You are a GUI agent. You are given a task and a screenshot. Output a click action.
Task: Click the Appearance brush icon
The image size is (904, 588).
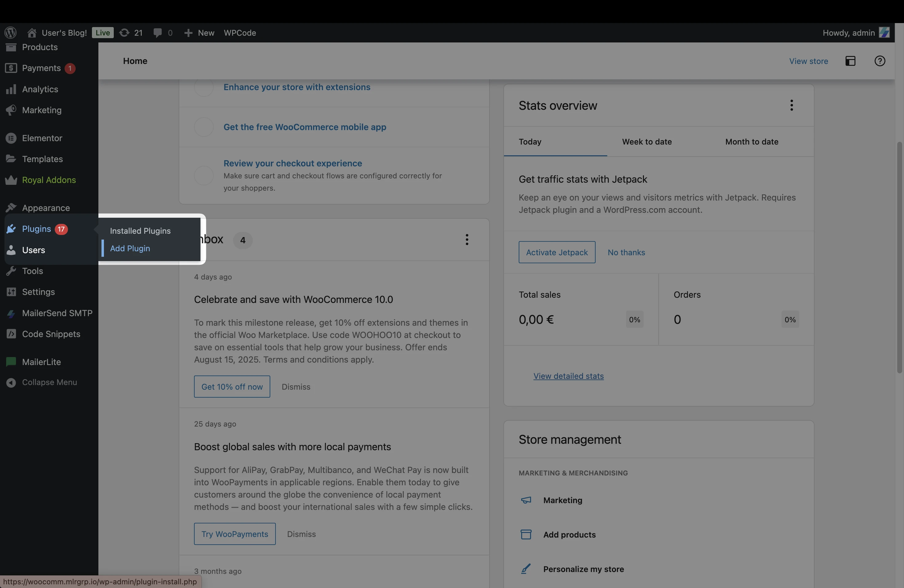[11, 208]
